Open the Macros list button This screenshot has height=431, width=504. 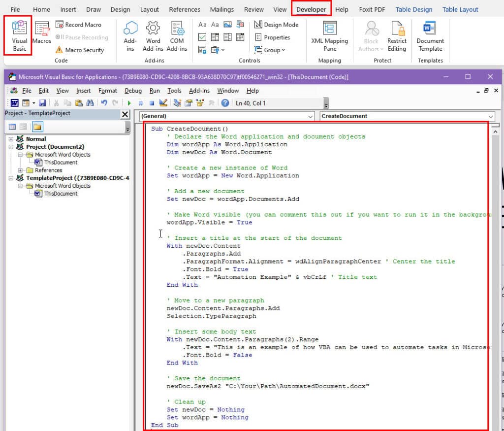click(42, 33)
